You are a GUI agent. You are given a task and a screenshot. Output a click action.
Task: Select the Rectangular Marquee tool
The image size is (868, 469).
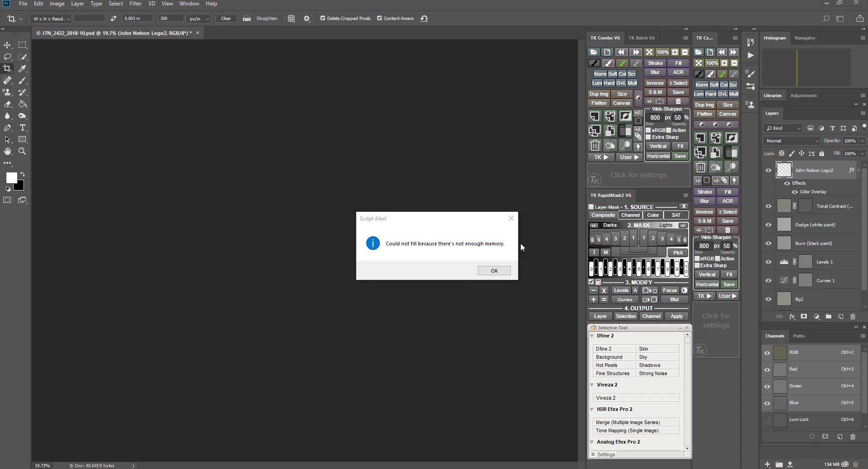coord(22,45)
